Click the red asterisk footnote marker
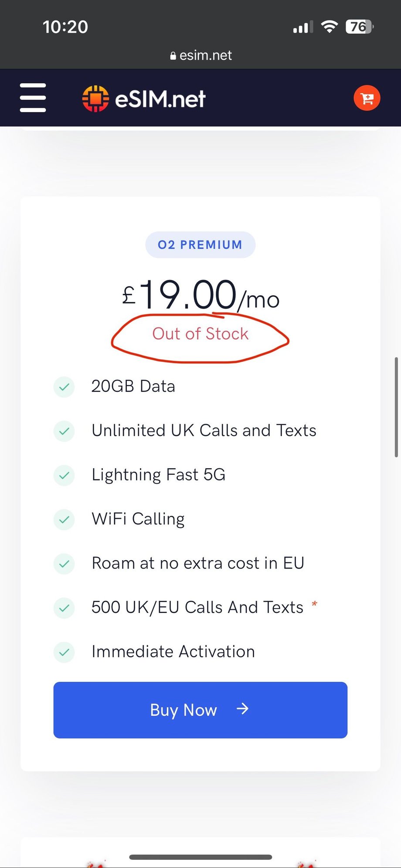Image resolution: width=401 pixels, height=868 pixels. click(x=314, y=604)
